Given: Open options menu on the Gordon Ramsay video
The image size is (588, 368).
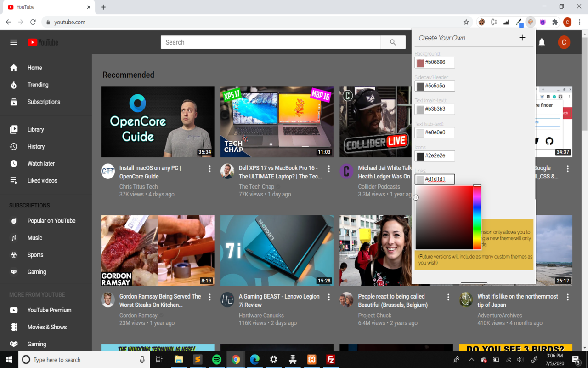Looking at the screenshot, I should click(x=210, y=297).
